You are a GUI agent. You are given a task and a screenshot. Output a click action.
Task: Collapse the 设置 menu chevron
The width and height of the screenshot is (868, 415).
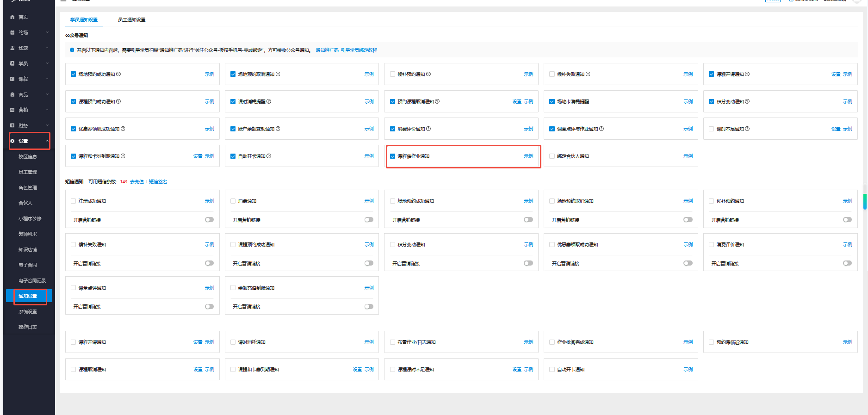click(47, 141)
